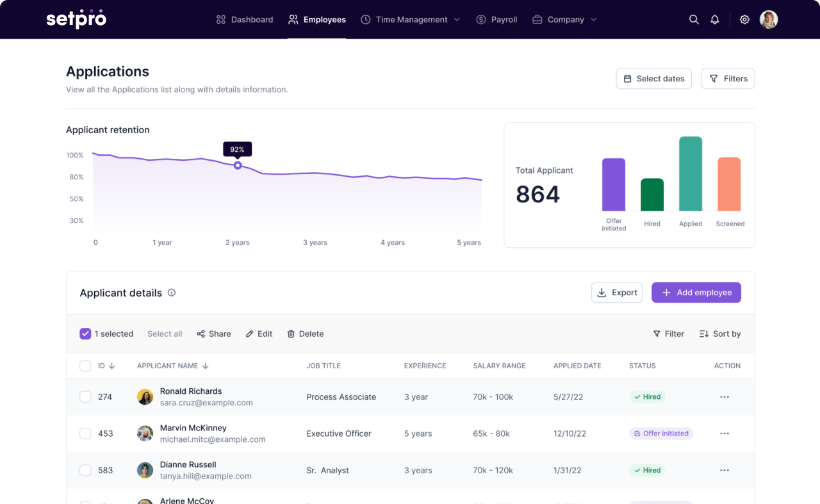Click sara.cruz@example.com email
820x504 pixels.
click(x=206, y=403)
